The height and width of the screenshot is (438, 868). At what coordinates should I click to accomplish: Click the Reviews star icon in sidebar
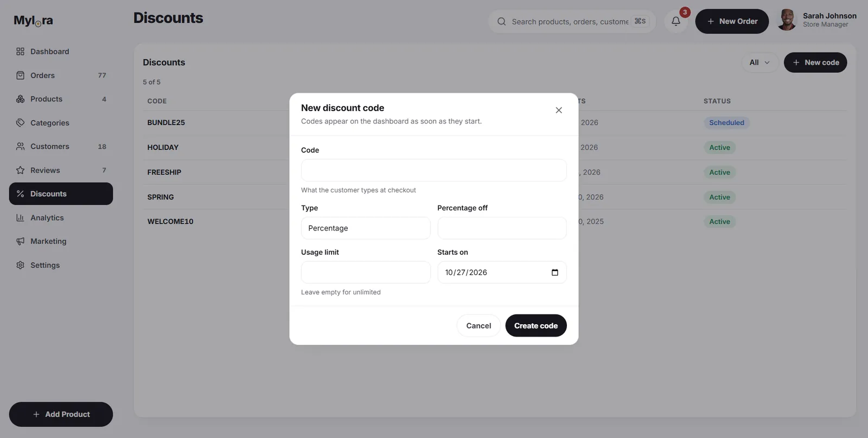tap(21, 170)
